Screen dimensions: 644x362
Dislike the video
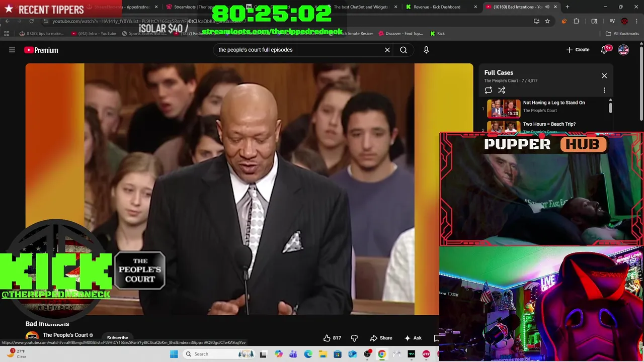point(354,338)
